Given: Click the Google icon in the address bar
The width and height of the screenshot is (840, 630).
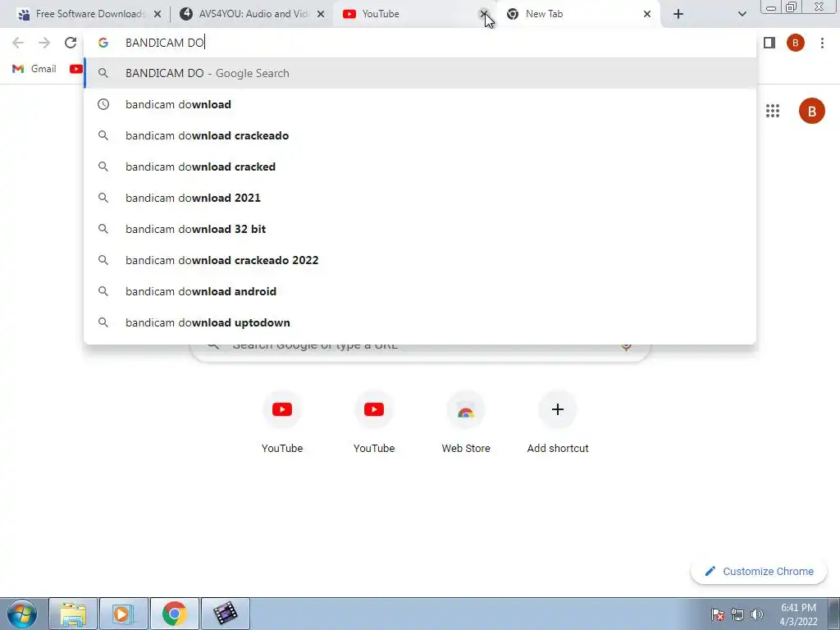Looking at the screenshot, I should (x=103, y=43).
